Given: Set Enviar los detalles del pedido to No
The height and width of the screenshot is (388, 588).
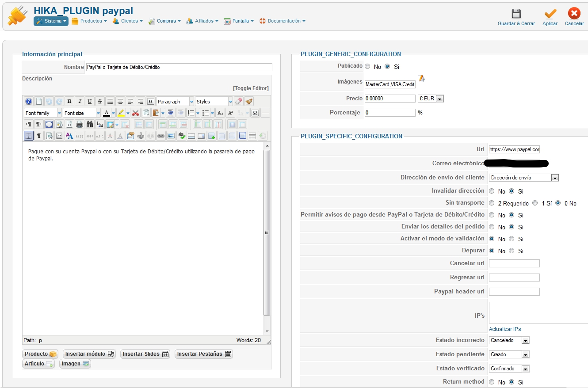Looking at the screenshot, I should (x=492, y=227).
